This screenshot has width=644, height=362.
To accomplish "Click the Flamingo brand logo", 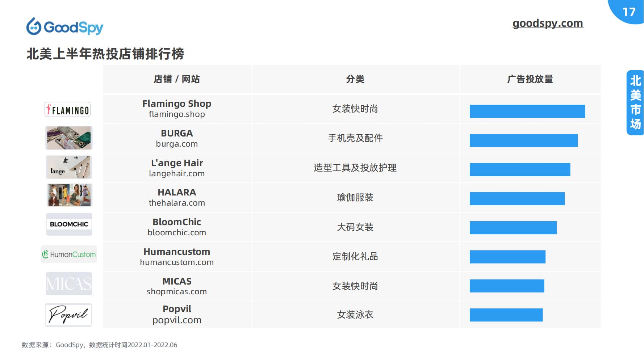I will [68, 110].
